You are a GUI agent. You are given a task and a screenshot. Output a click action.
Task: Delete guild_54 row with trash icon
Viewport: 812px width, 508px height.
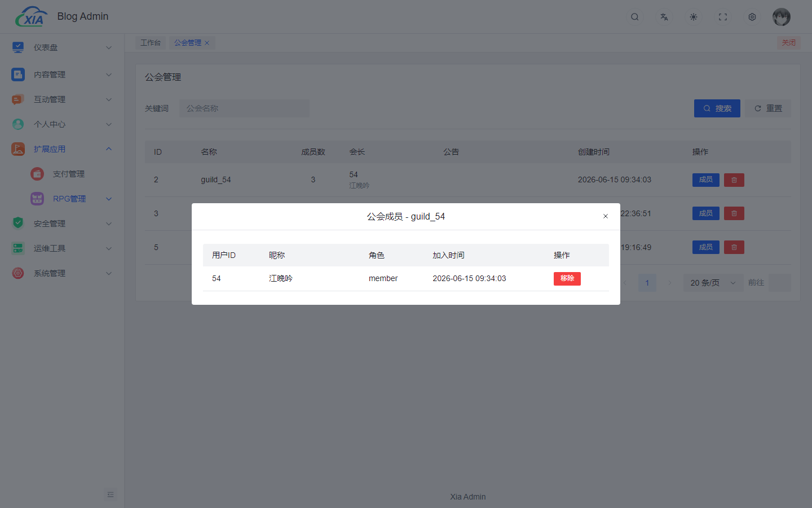734,180
